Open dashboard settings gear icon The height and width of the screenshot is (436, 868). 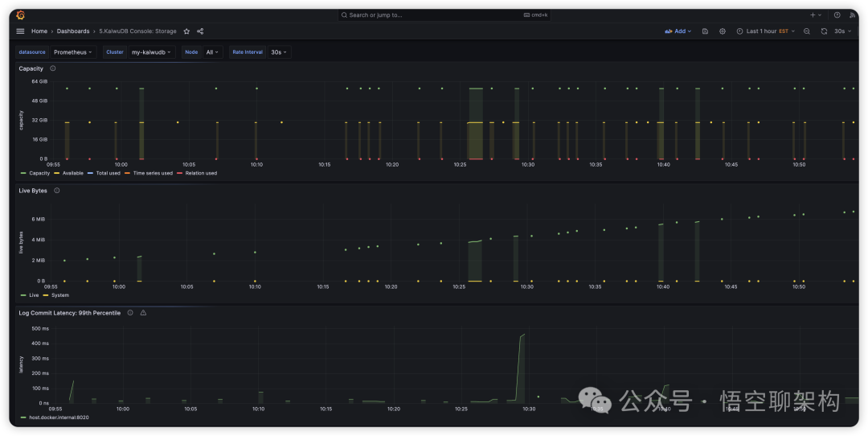coord(723,31)
